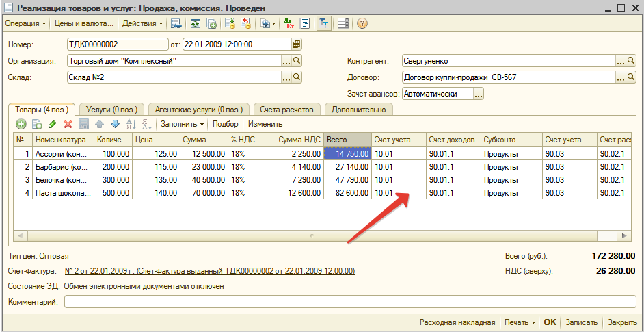The height and width of the screenshot is (332, 644).
Task: Sort ascending with the A-Я icon
Action: click(131, 124)
